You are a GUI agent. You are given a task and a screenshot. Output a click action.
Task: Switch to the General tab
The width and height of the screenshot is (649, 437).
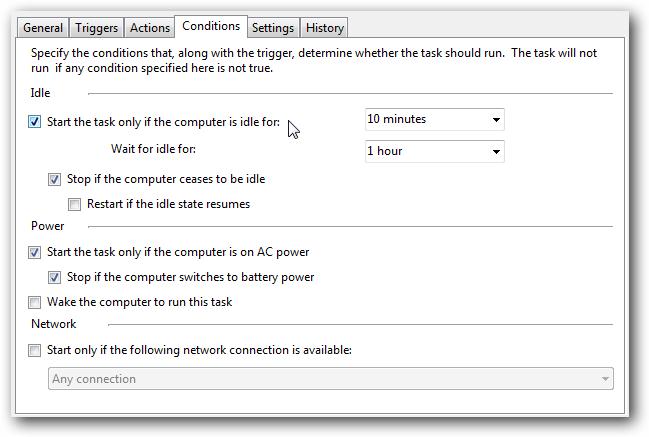[x=43, y=28]
